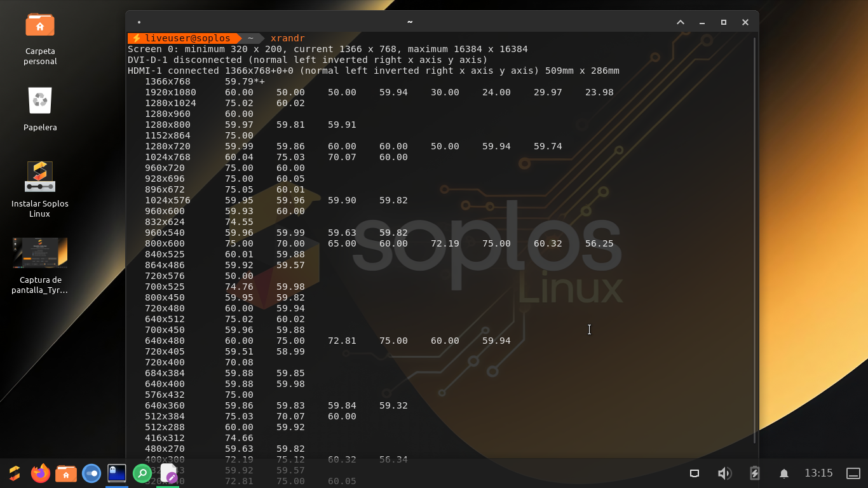Select the Carpeta personal desktop icon

point(40,39)
